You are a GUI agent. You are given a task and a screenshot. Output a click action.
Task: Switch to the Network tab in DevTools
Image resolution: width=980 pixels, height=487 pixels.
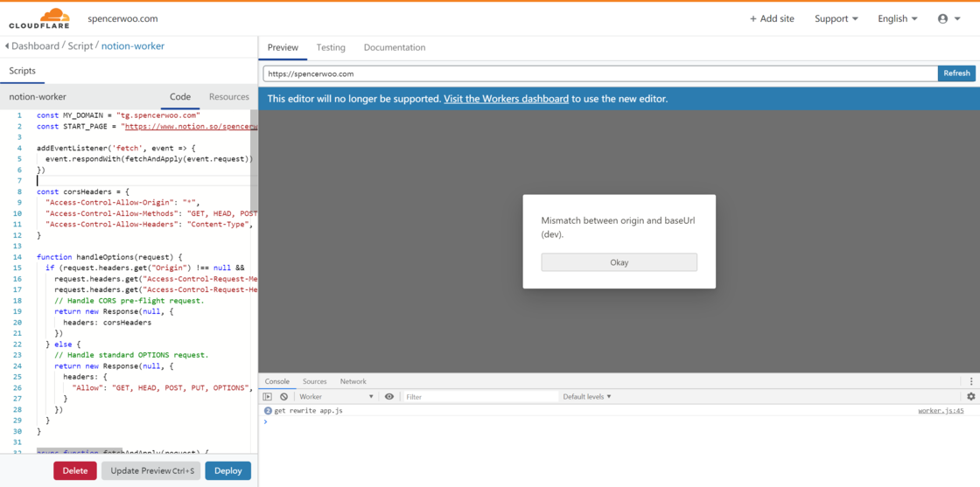click(x=353, y=381)
